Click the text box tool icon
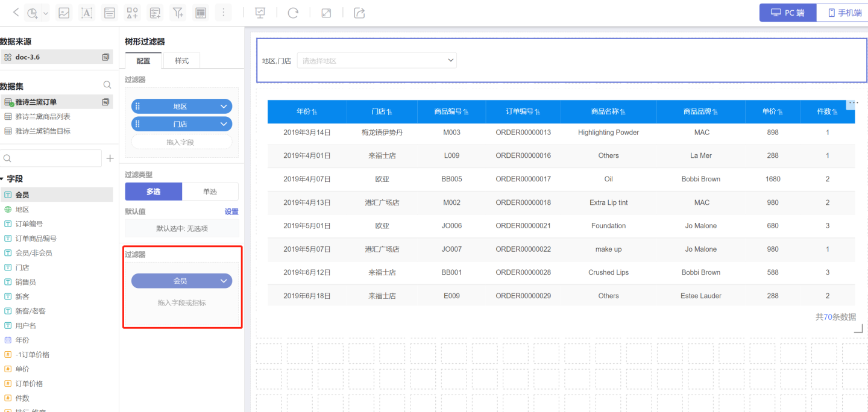The width and height of the screenshot is (868, 412). 87,13
